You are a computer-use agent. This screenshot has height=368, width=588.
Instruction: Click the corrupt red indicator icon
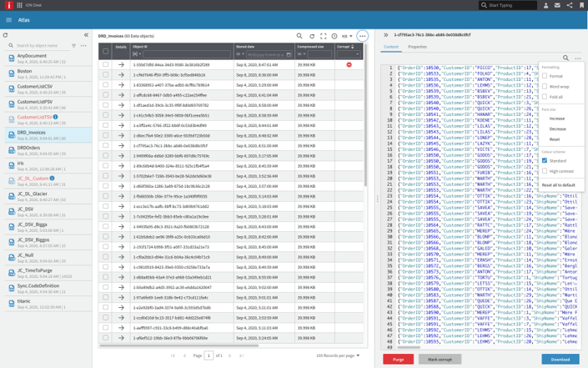349,65
